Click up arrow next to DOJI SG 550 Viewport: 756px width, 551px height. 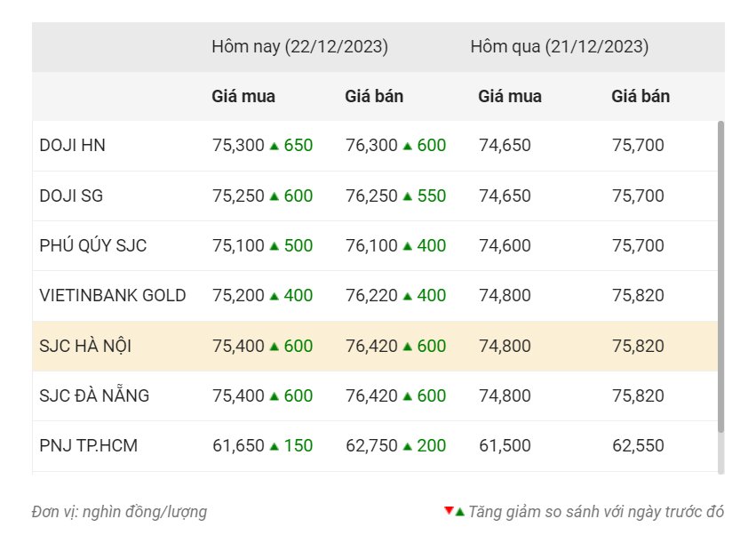[408, 196]
